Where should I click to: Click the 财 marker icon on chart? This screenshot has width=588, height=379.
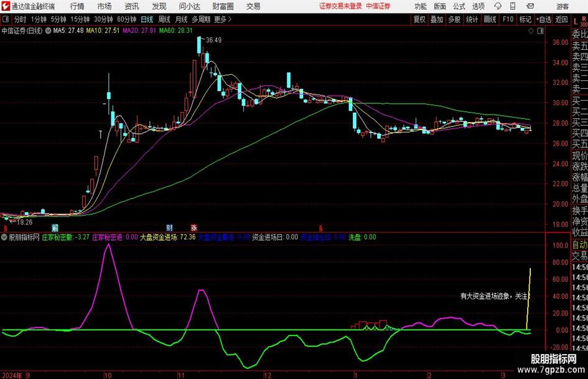tap(169, 228)
